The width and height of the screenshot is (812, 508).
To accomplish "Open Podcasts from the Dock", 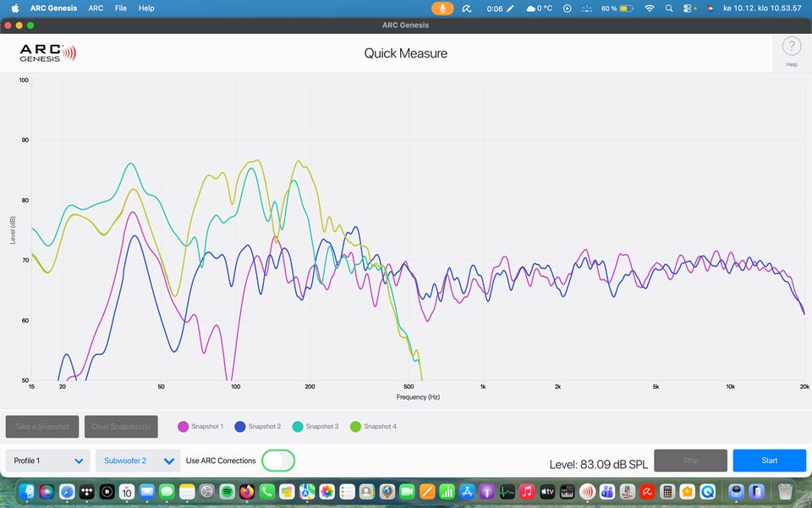I will [487, 491].
